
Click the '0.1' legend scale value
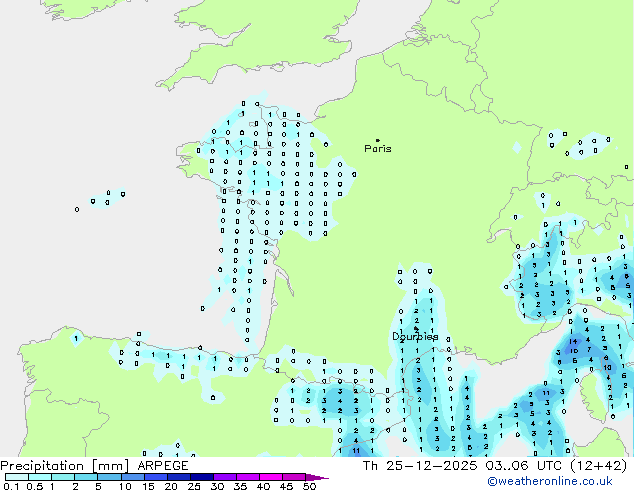click(x=11, y=486)
